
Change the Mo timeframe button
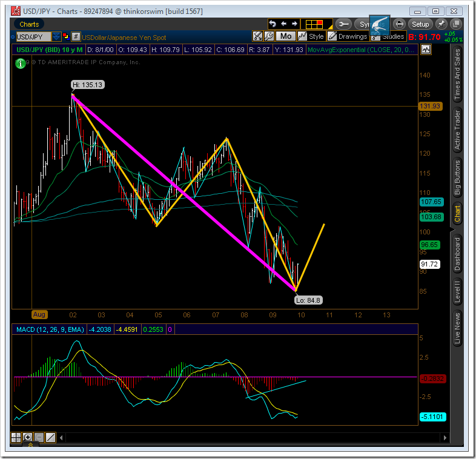click(x=286, y=36)
